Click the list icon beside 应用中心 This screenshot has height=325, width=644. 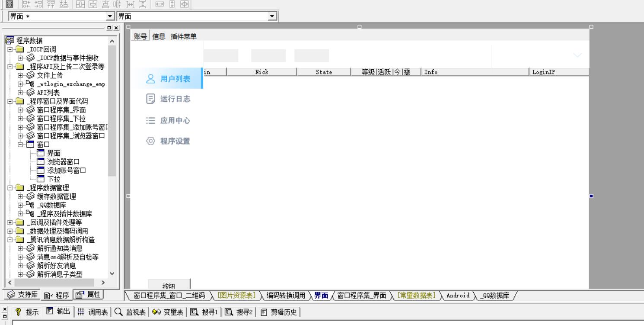[150, 121]
